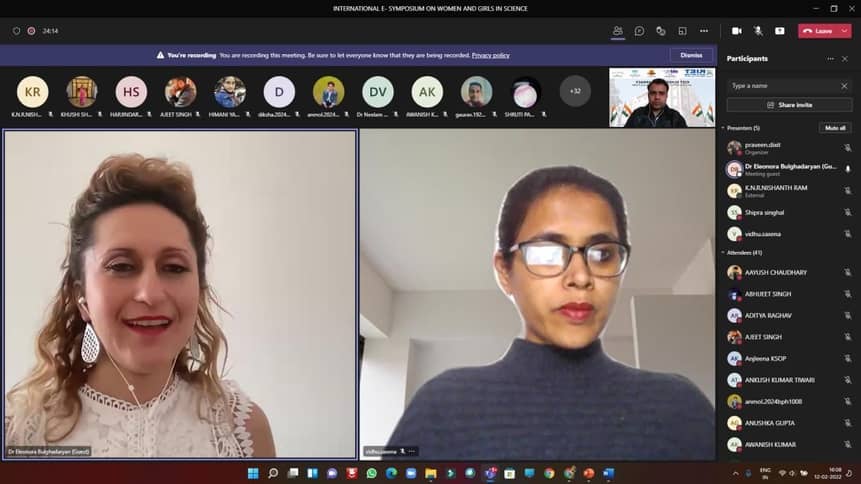The image size is (861, 484).
Task: Open Participants panel more options ellipsis
Action: (x=829, y=59)
